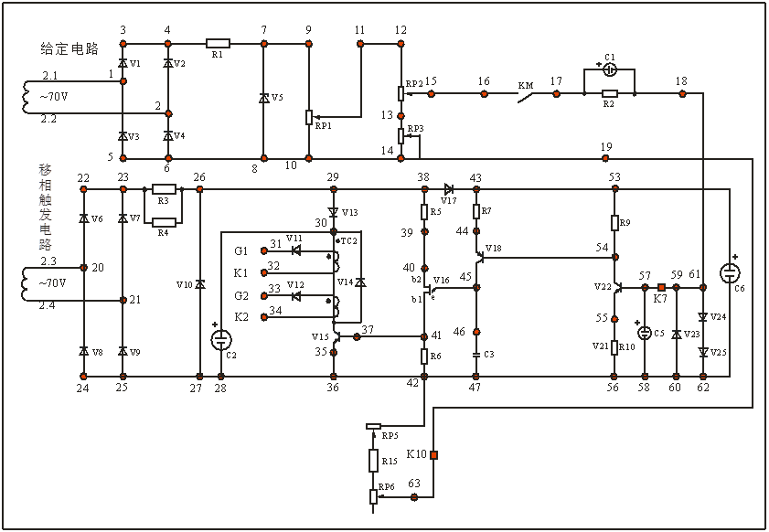This screenshot has height=532, width=769.
Task: Click the R3 resistor near node 23
Action: pos(164,188)
